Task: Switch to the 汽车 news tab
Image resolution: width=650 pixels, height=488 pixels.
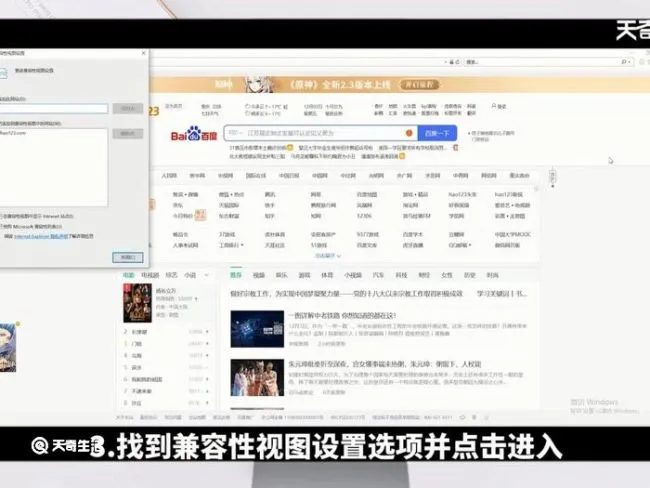Action: 378,275
